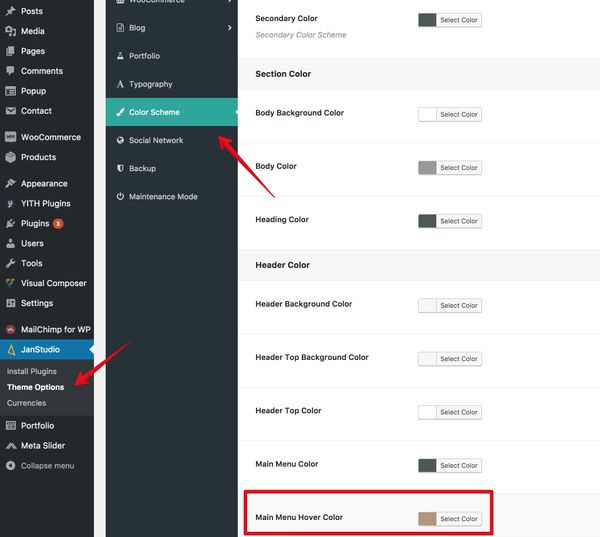Click the Main Menu Hover Color tan swatch
600x537 pixels.
427,519
